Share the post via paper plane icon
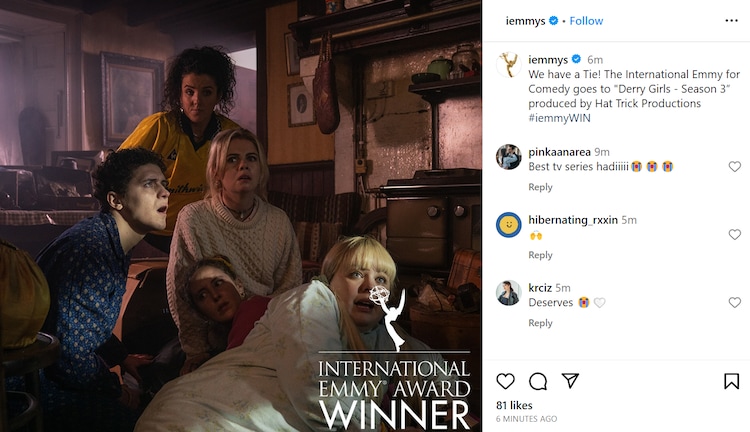 [x=570, y=380]
